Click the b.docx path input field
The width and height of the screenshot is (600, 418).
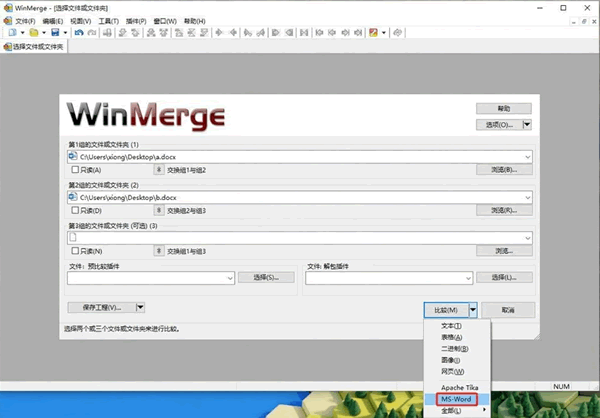point(300,198)
